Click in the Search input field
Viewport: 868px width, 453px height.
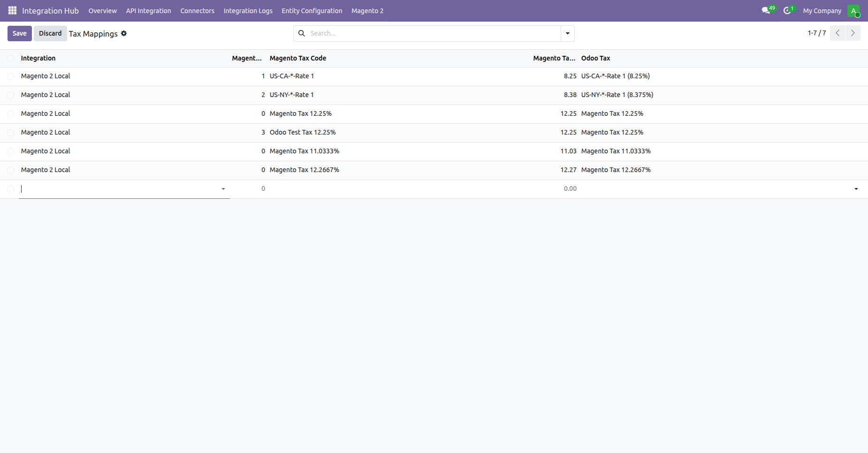tap(434, 33)
